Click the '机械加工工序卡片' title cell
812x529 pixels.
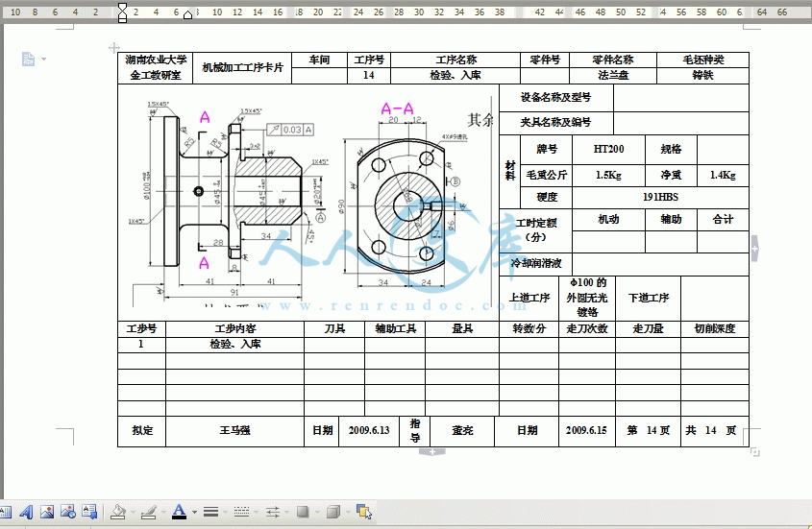[x=242, y=68]
